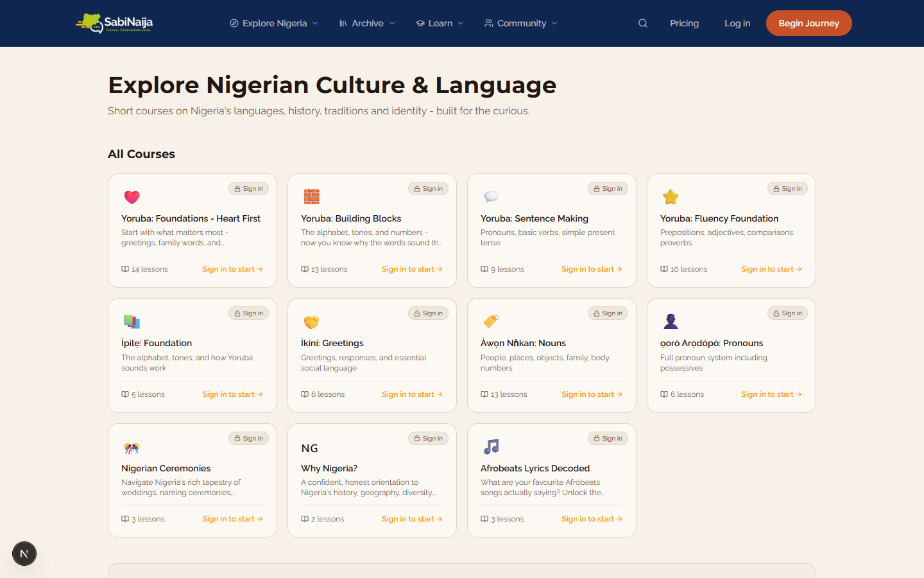Click Sign in to start for Ìkíni Greetings
This screenshot has width=924, height=578.
coord(413,394)
